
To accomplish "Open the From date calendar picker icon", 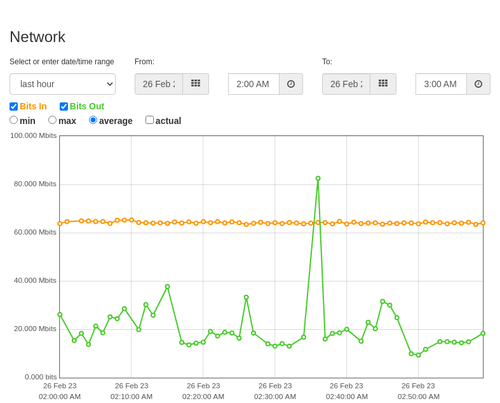I will 196,84.
